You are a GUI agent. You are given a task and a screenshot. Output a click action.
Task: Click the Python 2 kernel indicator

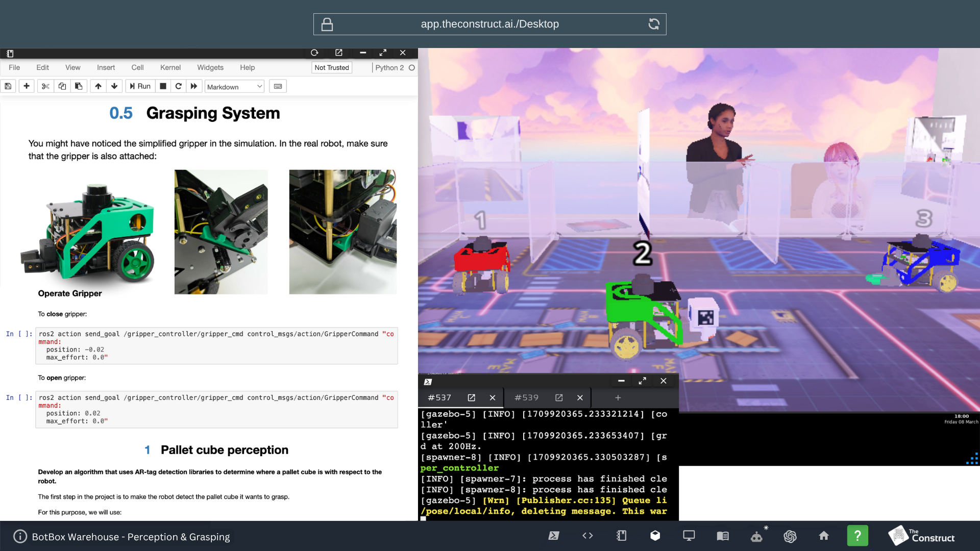point(395,67)
